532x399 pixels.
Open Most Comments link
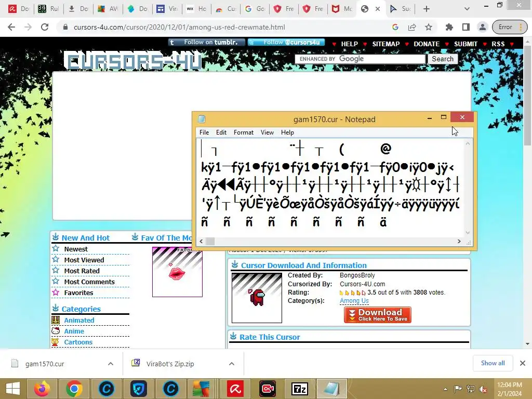coord(89,282)
